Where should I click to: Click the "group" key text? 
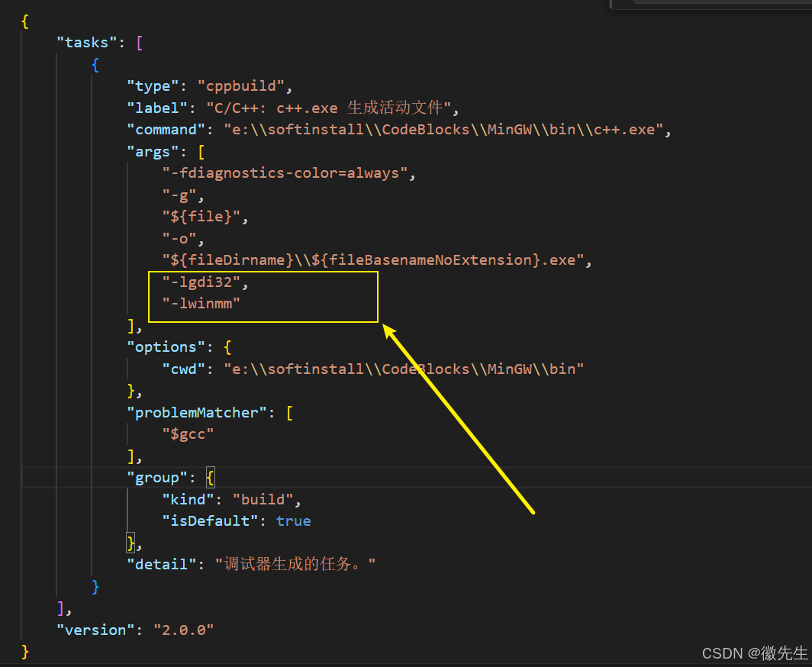pos(157,478)
